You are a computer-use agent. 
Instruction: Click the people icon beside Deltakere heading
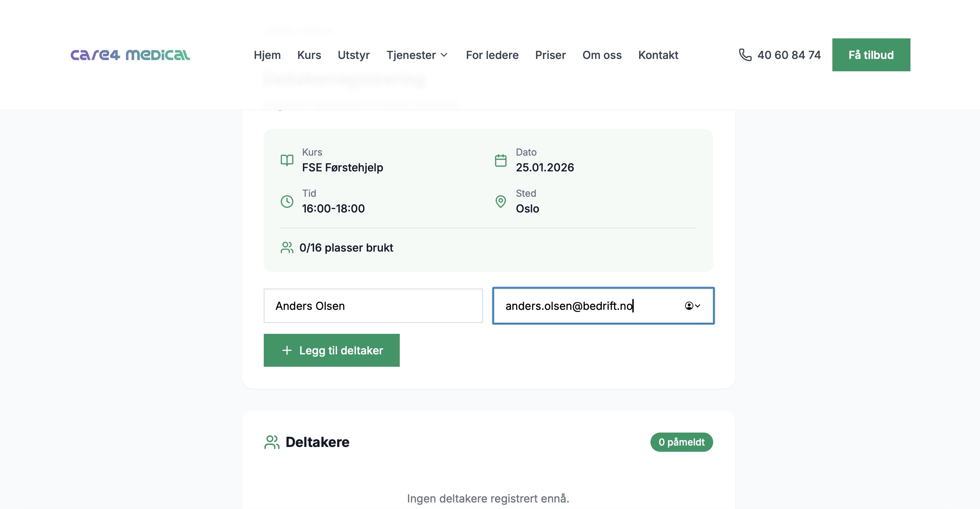click(x=272, y=442)
